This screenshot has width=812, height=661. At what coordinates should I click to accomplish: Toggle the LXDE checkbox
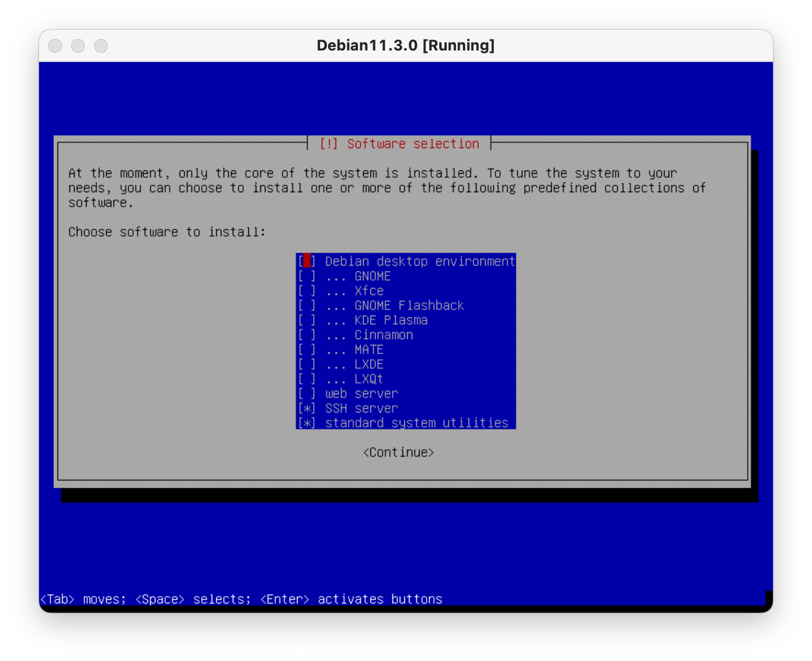coord(307,364)
